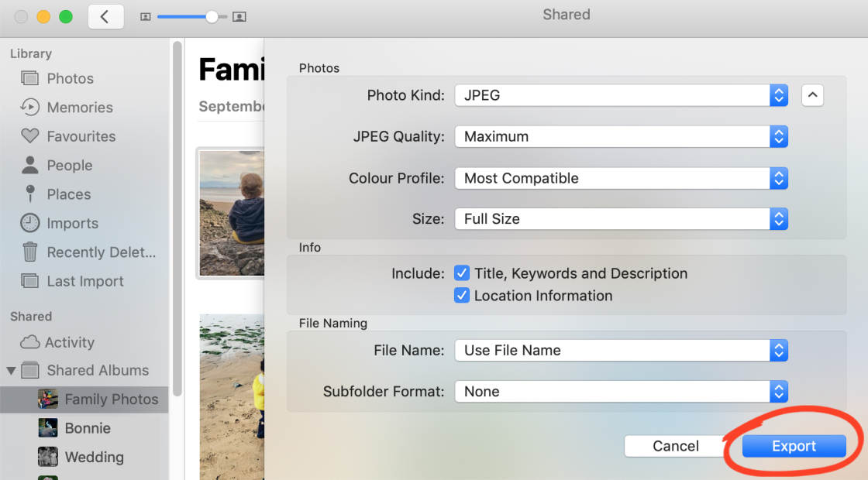Image resolution: width=868 pixels, height=480 pixels.
Task: Open the Activity cloud icon
Action: (x=30, y=342)
